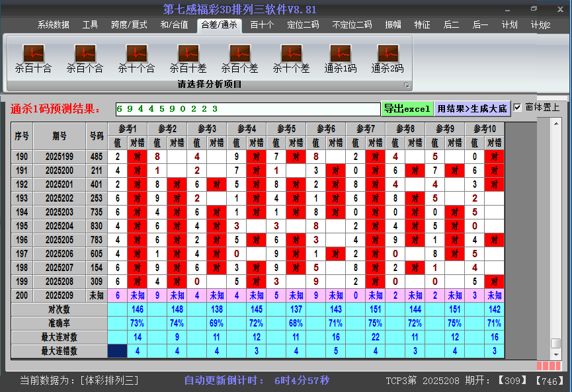
Task: Open the 后二 tab
Action: coord(451,25)
